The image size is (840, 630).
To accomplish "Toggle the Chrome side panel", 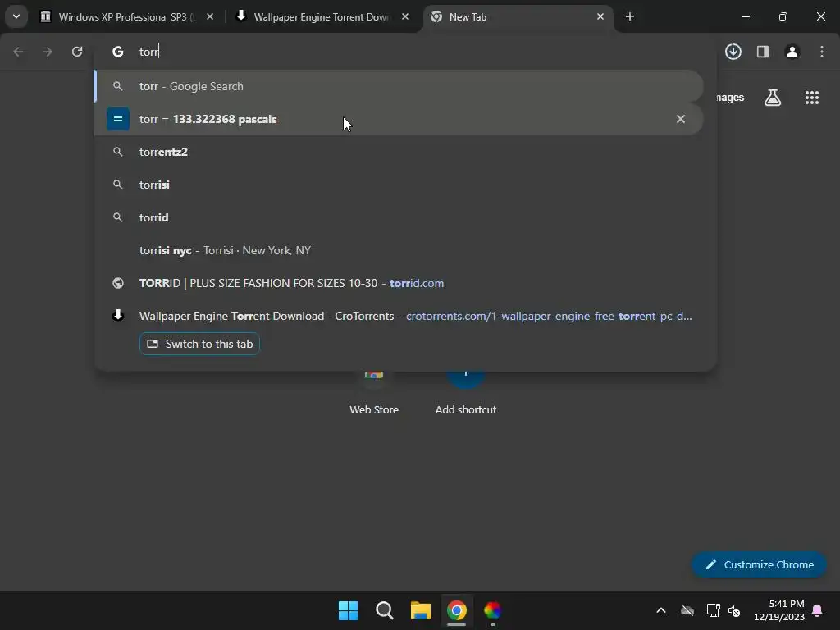I will tap(762, 52).
